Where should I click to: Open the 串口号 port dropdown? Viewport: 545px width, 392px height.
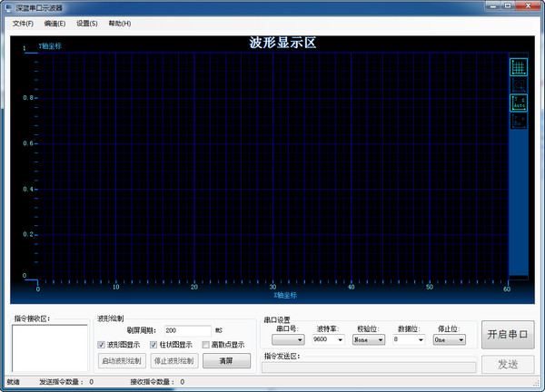click(288, 339)
